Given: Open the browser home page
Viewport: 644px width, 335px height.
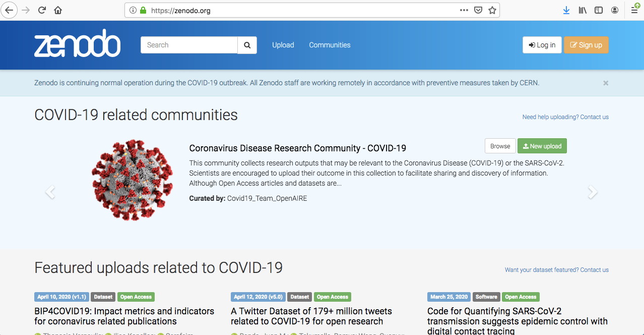Looking at the screenshot, I should [58, 10].
